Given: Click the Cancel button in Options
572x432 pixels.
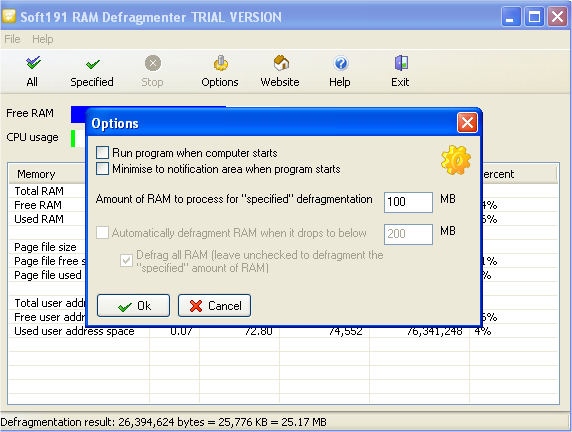Looking at the screenshot, I should [x=214, y=306].
